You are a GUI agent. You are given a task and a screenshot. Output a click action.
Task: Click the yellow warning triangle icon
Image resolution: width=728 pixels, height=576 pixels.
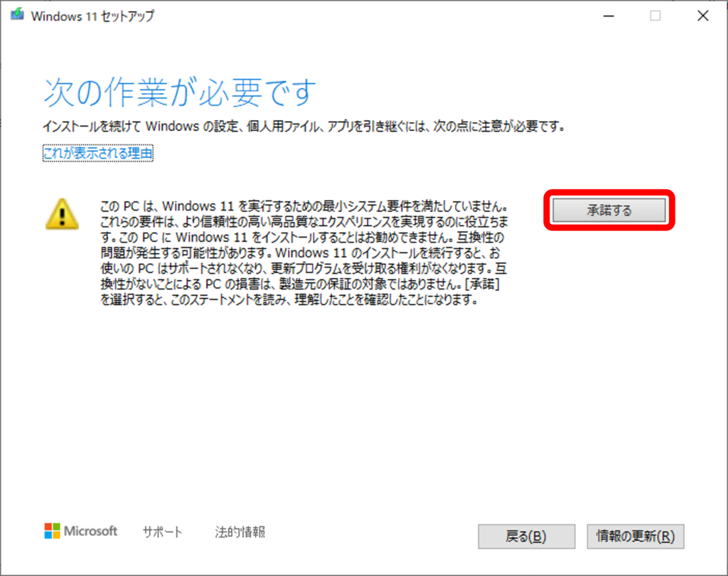tap(62, 215)
